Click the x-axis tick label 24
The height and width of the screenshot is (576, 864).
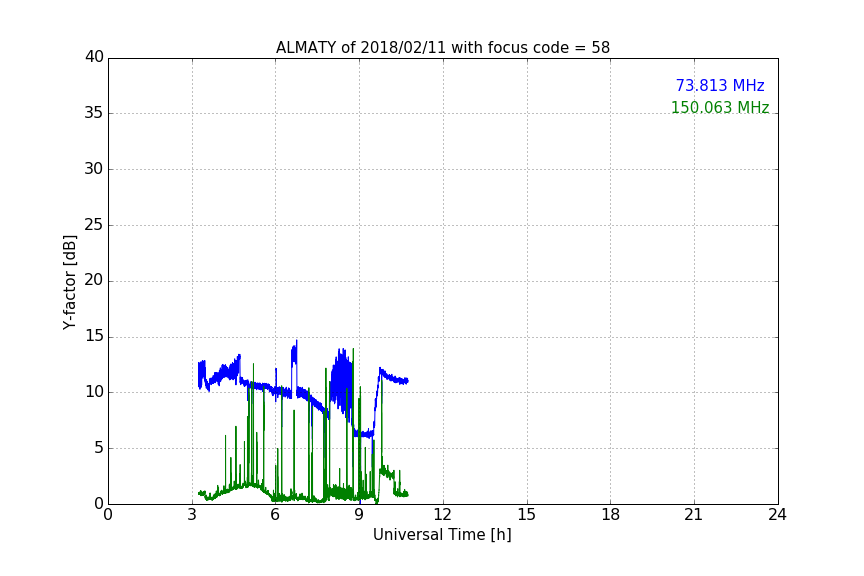pyautogui.click(x=777, y=515)
